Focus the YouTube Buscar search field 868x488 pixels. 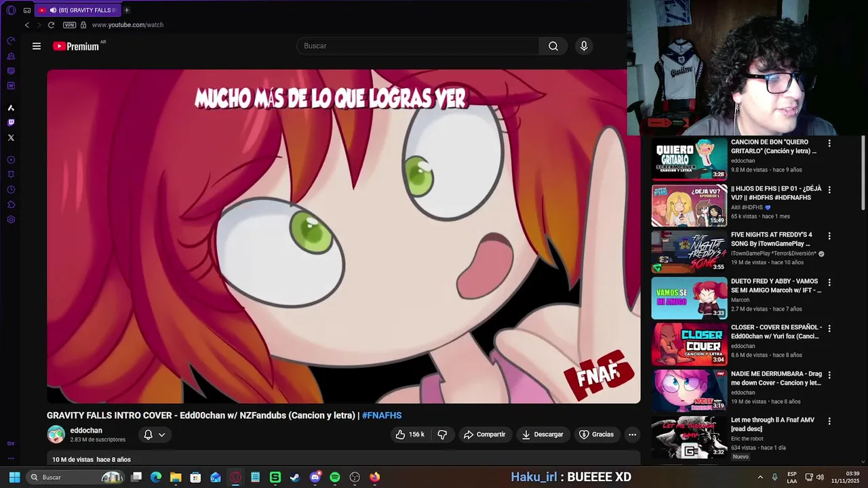click(418, 46)
